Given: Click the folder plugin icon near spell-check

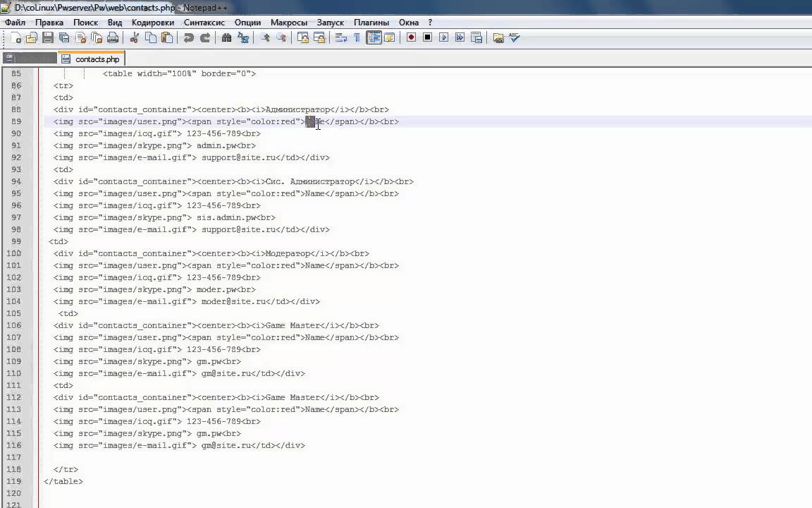Looking at the screenshot, I should click(498, 38).
